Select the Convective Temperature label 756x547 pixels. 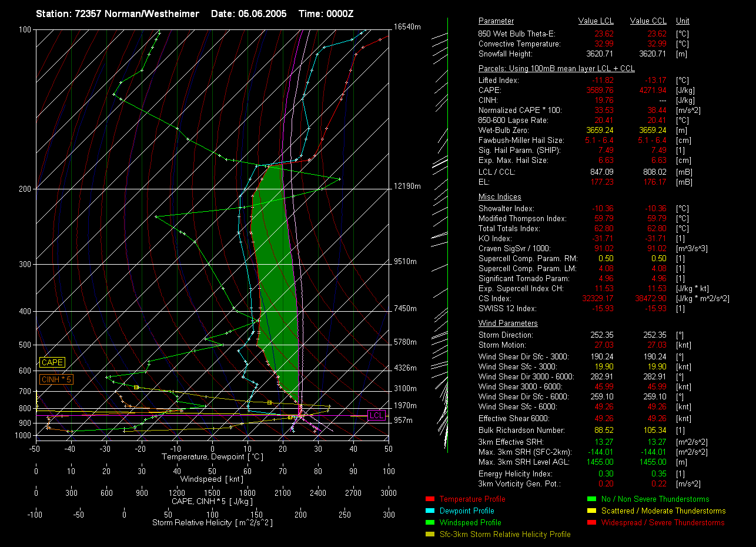520,44
